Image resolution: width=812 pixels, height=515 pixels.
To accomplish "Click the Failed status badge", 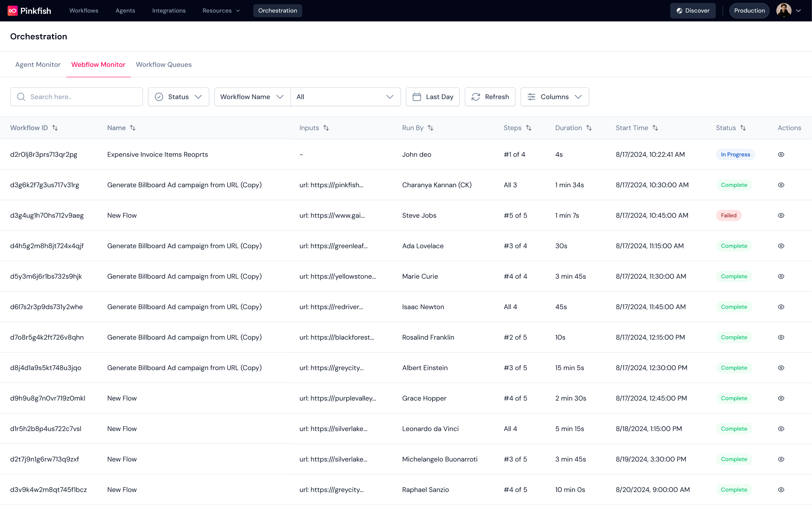I will 728,215.
